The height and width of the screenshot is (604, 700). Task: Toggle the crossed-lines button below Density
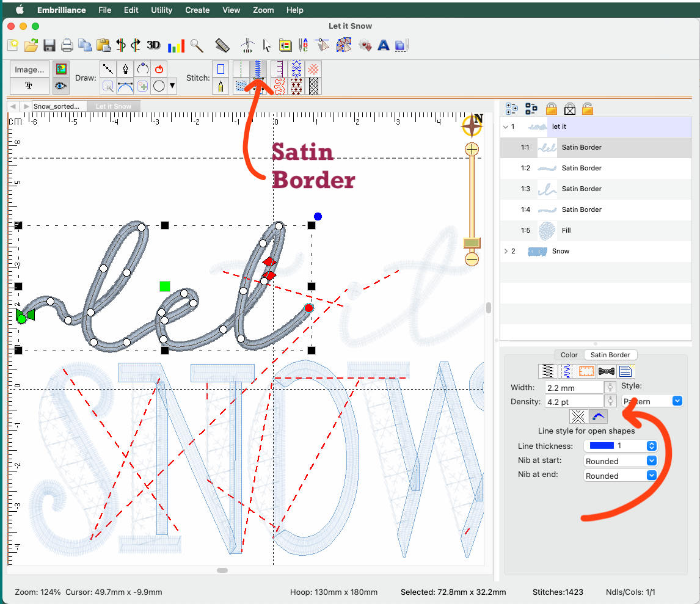(578, 417)
